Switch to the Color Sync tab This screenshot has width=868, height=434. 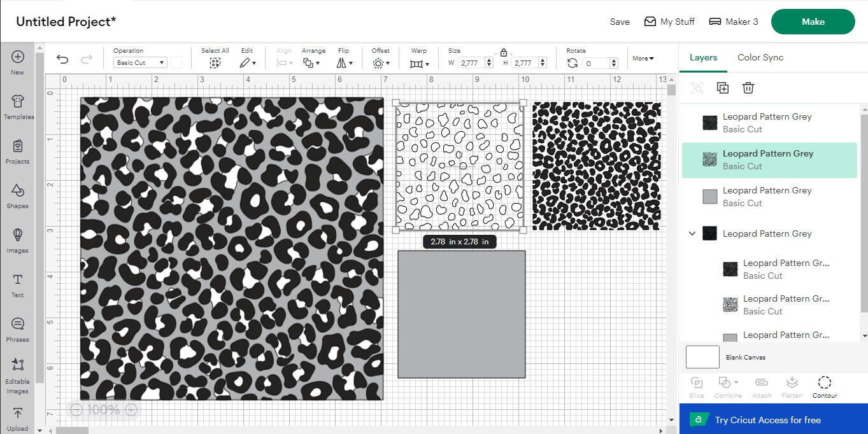[760, 57]
